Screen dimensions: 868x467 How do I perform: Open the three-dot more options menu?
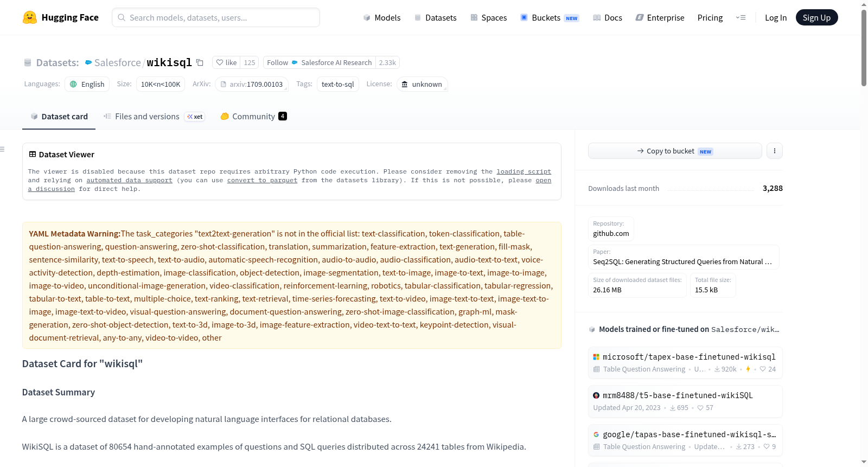pyautogui.click(x=775, y=151)
